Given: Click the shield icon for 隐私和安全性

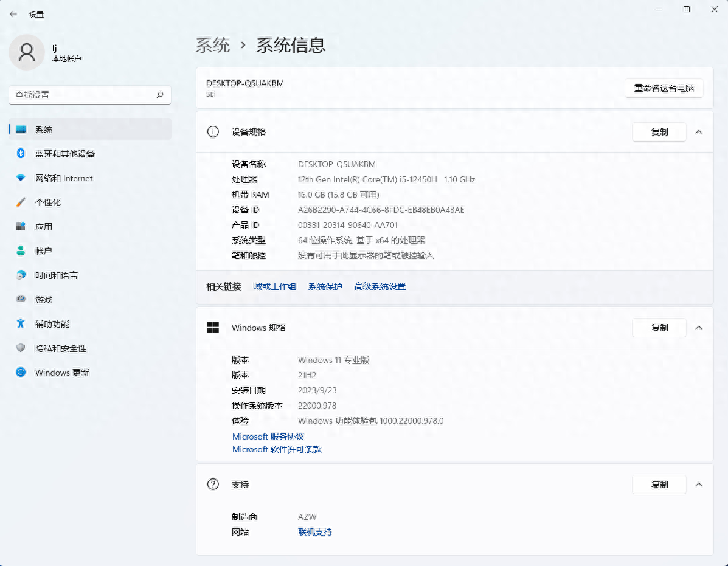Looking at the screenshot, I should tap(21, 348).
